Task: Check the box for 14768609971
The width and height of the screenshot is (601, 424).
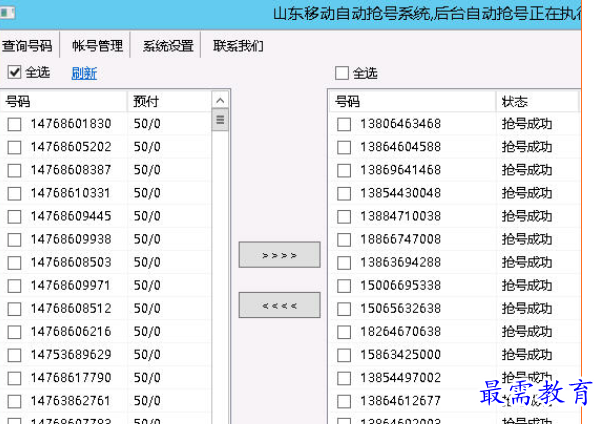Action: pyautogui.click(x=14, y=286)
